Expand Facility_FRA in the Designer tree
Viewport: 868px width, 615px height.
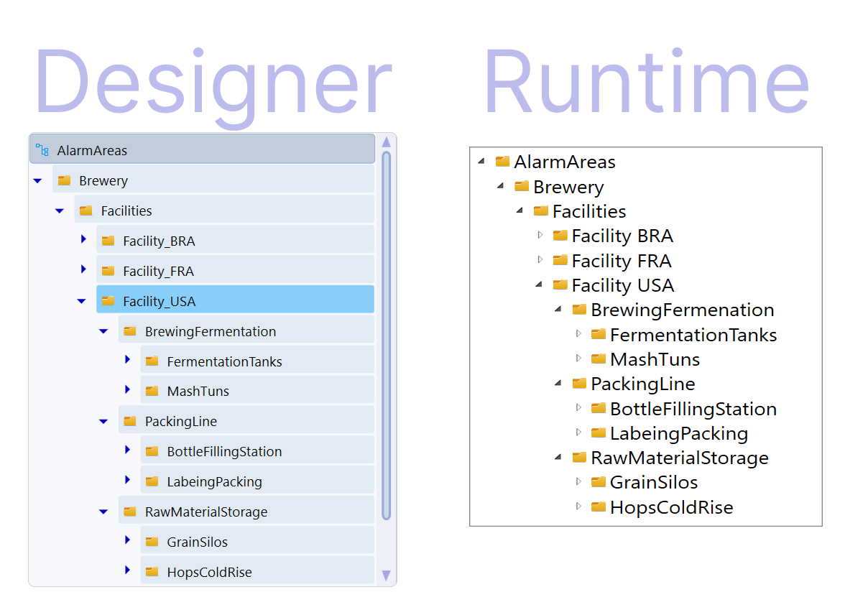pos(83,269)
